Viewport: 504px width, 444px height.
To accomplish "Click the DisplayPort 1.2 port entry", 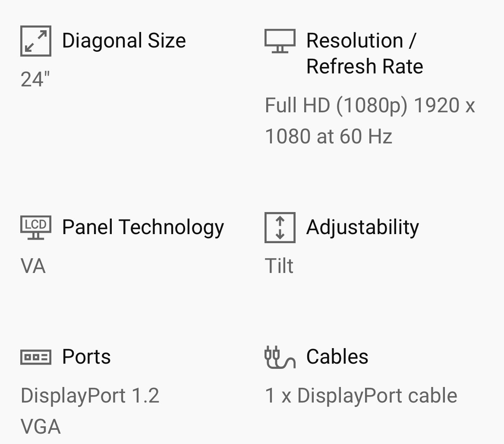I will 90,396.
